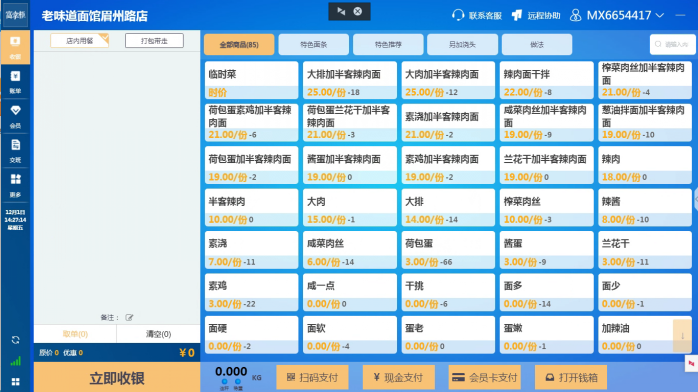Click 清空(0) clear order button
This screenshot has height=392, width=698.
point(158,334)
